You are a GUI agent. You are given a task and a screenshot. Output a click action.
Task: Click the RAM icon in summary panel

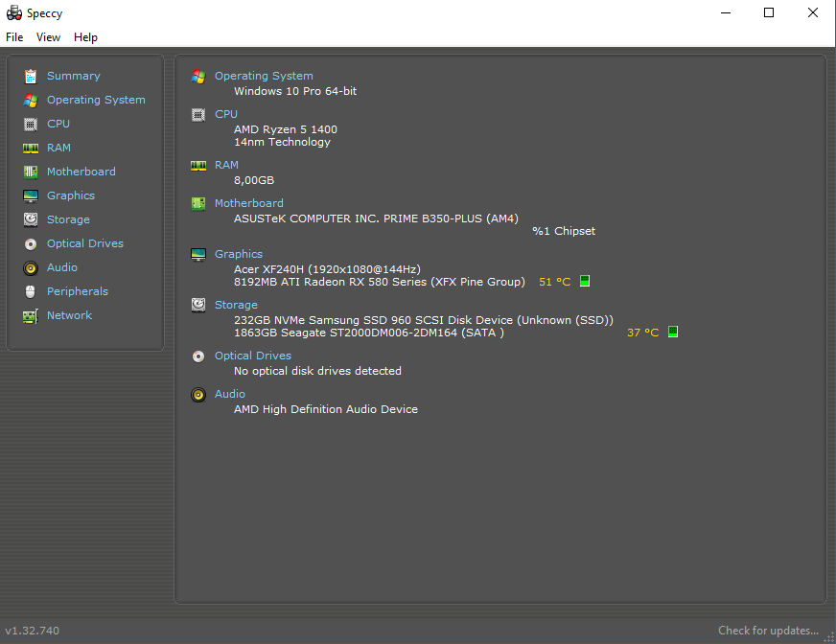tap(198, 166)
